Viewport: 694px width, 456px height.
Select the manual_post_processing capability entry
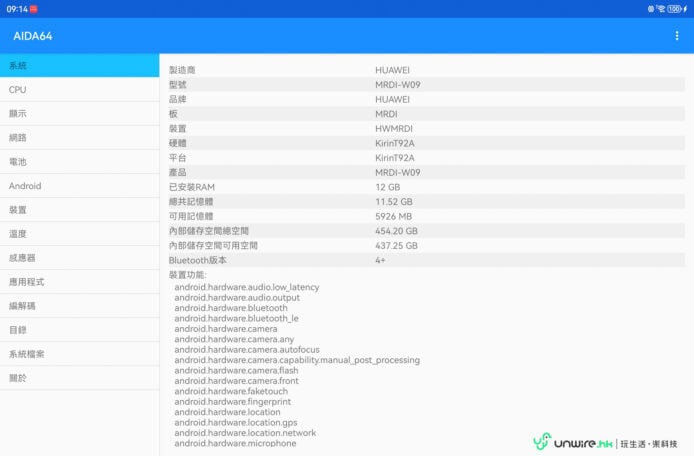click(297, 360)
